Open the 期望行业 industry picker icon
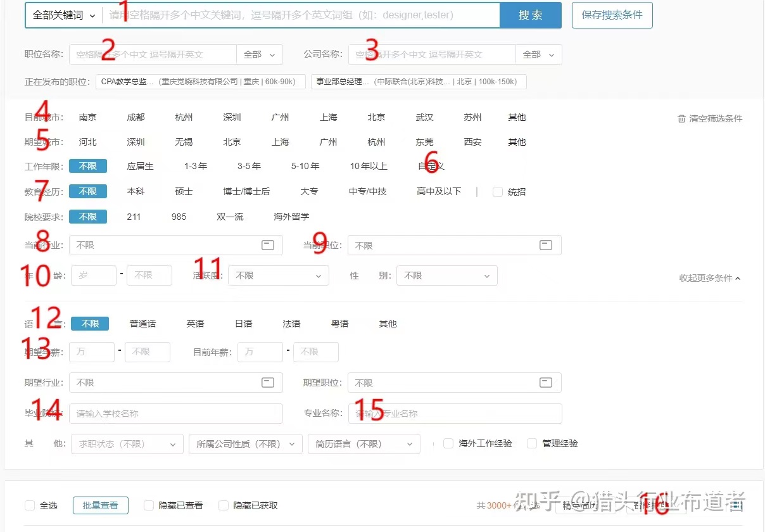 click(268, 383)
